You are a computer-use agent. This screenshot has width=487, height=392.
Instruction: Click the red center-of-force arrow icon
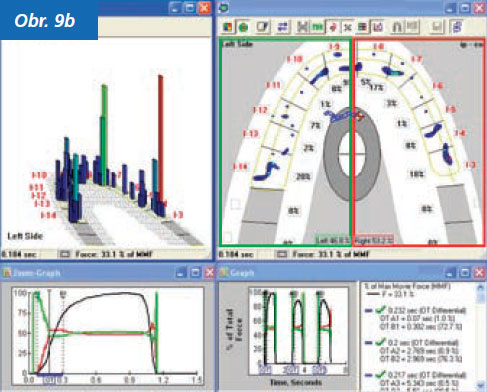[333, 27]
